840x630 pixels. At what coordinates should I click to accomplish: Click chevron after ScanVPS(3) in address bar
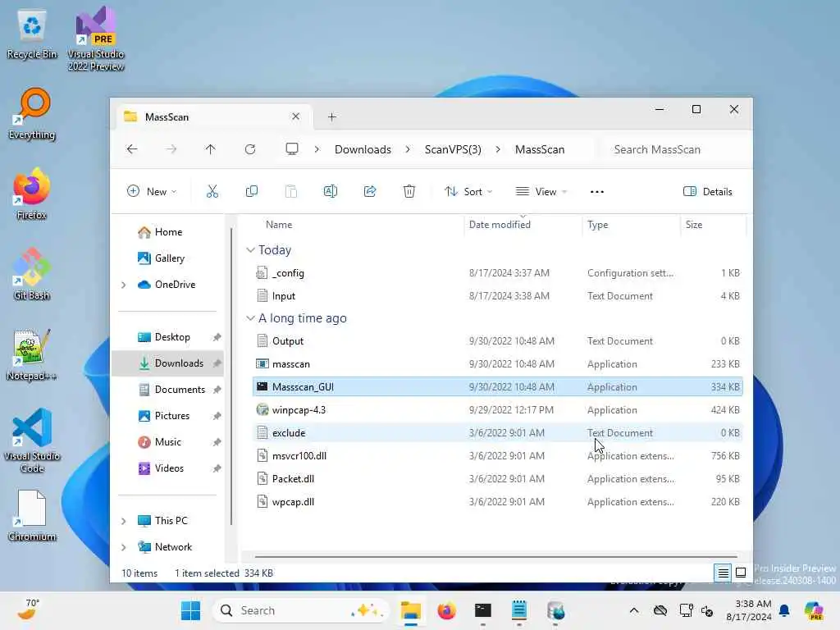498,149
